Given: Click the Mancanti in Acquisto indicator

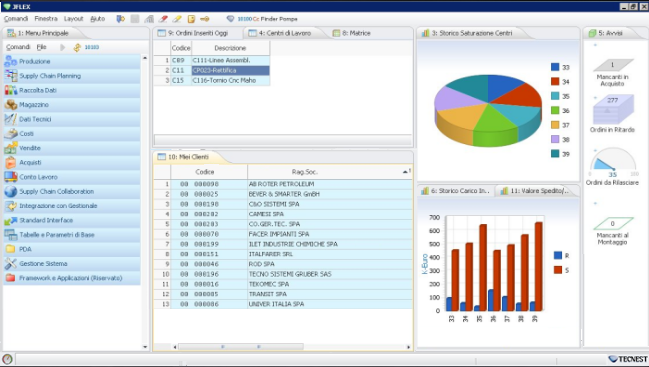Looking at the screenshot, I should click(x=613, y=65).
